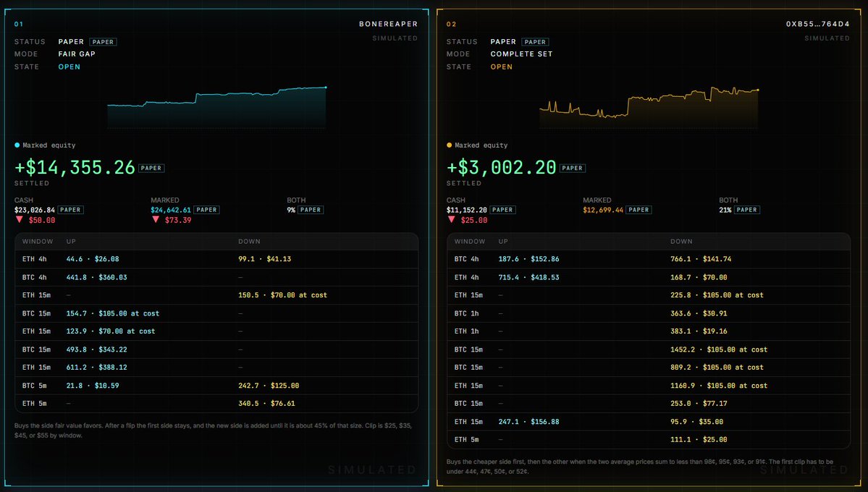Select the 383.1 · $19.16 ETH 1h cell

point(699,331)
